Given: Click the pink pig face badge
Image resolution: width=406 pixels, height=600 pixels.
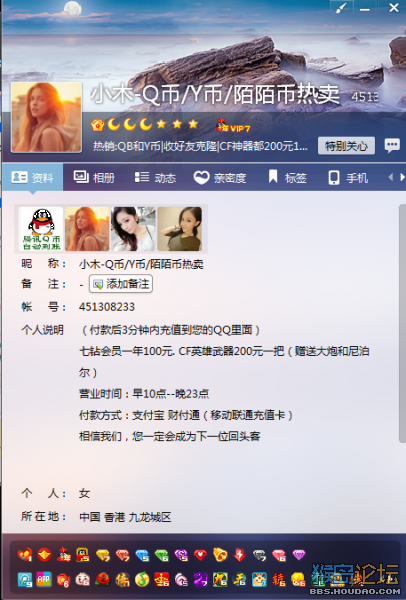Looking at the screenshot, I should (83, 580).
